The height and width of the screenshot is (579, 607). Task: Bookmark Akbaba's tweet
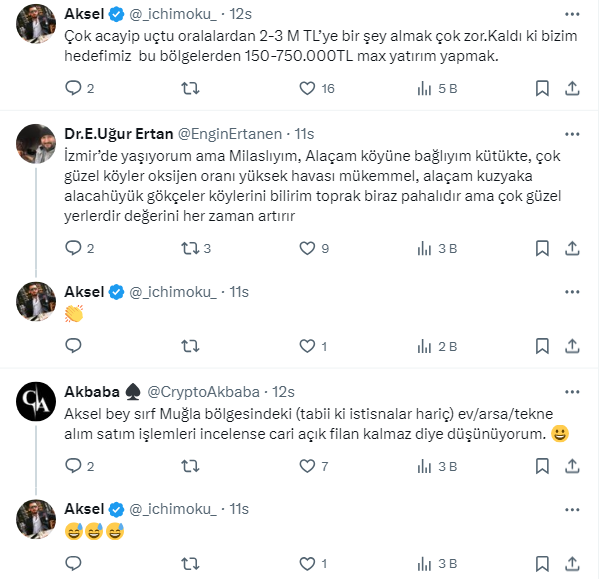click(541, 465)
